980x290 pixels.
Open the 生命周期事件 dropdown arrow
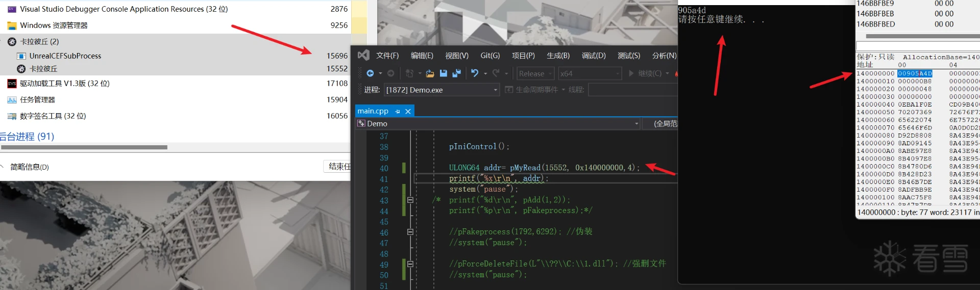[563, 90]
